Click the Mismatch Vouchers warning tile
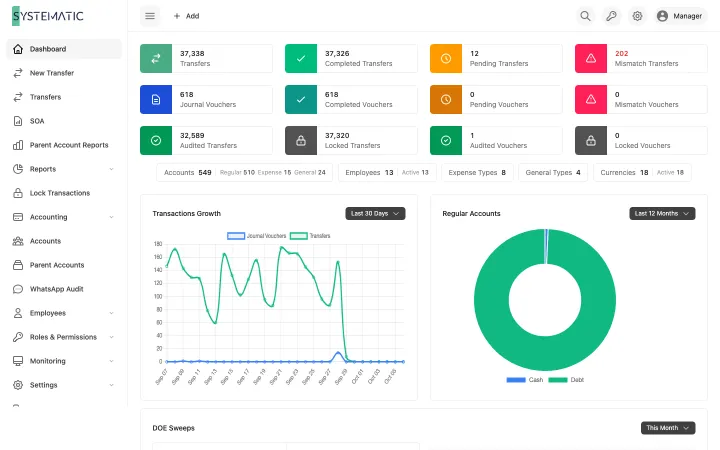 (591, 100)
